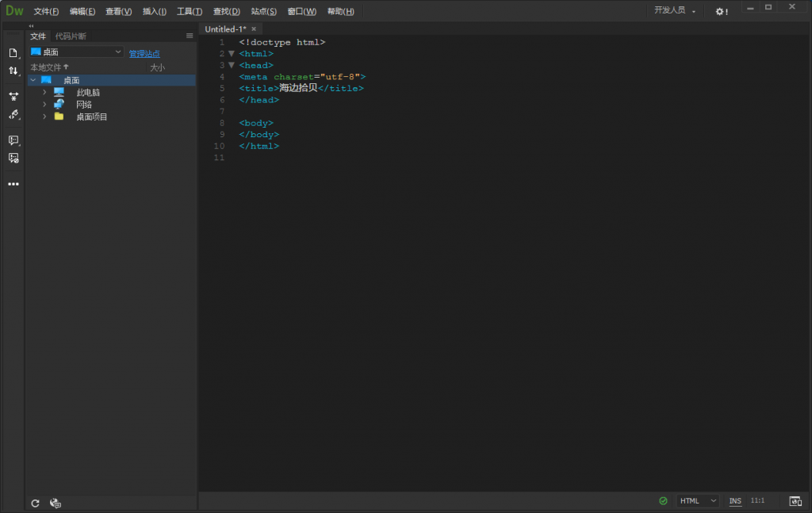Open the HTML language type dropdown
The height and width of the screenshot is (513, 812).
[x=698, y=500]
